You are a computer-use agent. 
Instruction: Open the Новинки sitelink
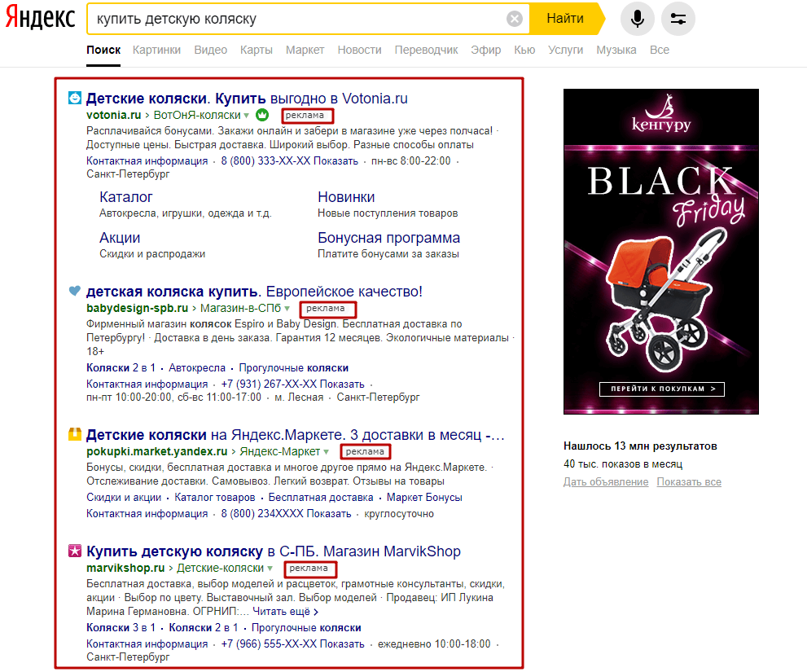346,196
